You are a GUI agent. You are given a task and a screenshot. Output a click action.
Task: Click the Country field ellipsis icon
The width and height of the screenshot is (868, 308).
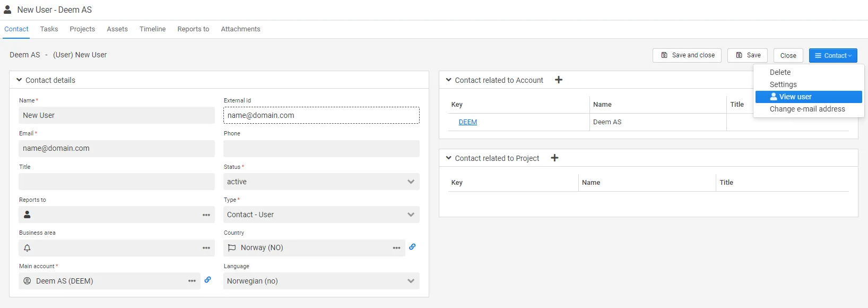coord(396,248)
